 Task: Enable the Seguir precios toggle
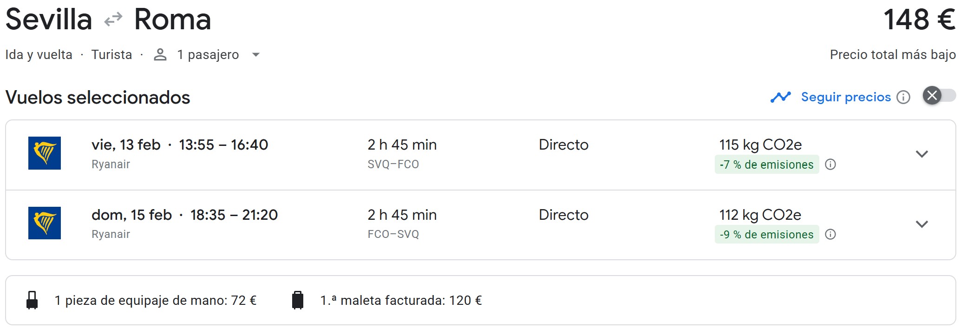[x=939, y=96]
